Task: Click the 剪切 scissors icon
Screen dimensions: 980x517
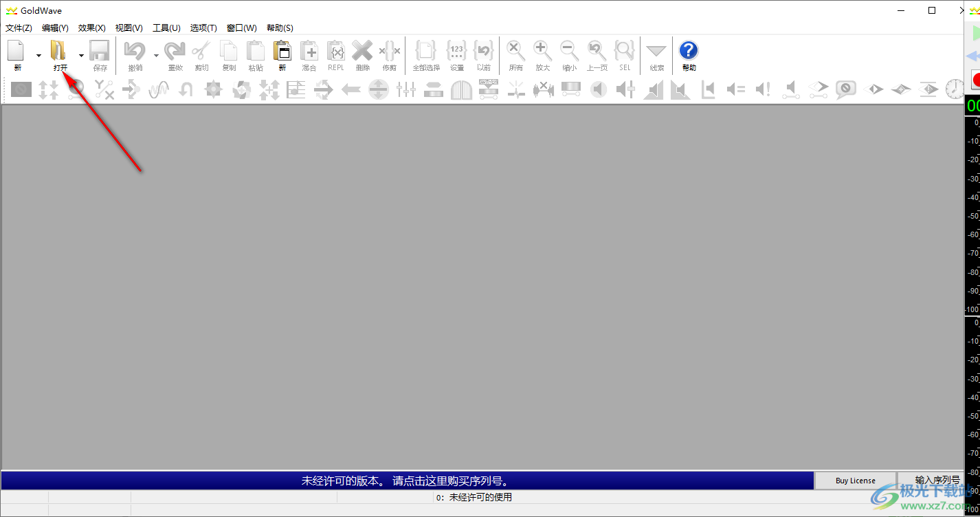Action: 201,51
